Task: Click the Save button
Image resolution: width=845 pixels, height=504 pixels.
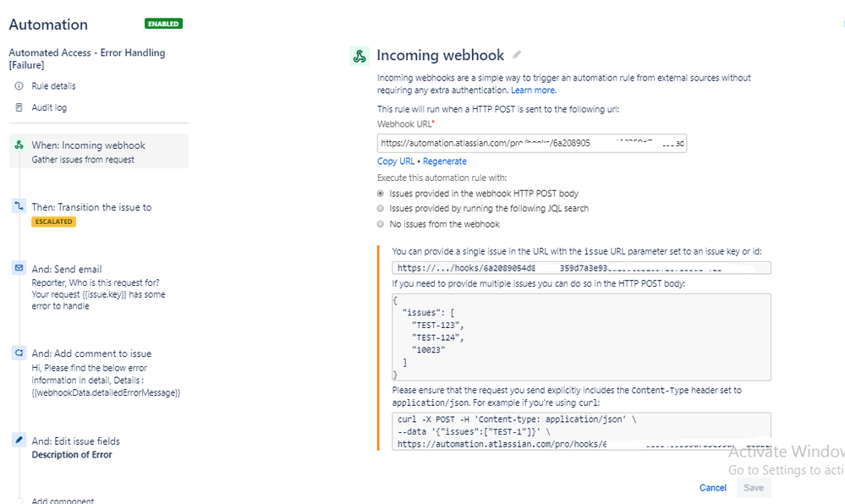Action: [x=754, y=488]
